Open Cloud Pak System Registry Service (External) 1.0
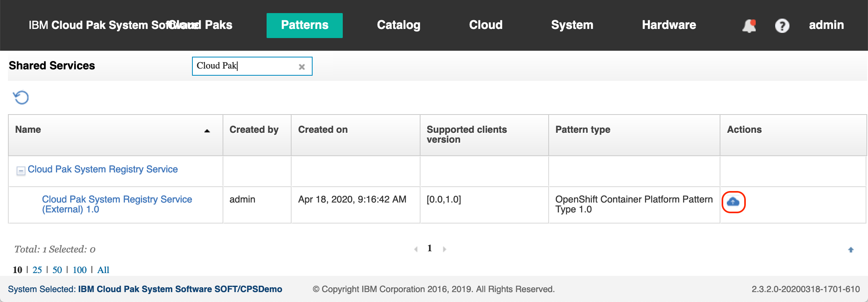Viewport: 868px width, 302px height. [117, 204]
